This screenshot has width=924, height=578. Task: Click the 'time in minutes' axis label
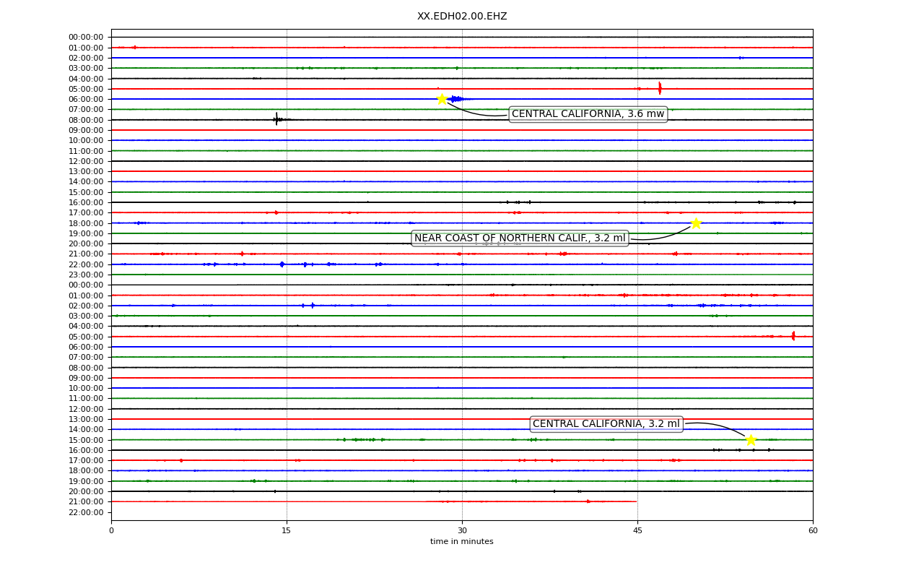tap(462, 542)
